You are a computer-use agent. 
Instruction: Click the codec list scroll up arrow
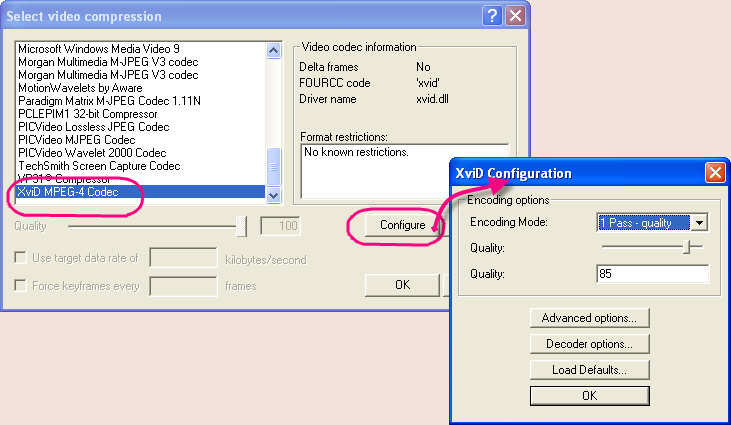[x=274, y=50]
